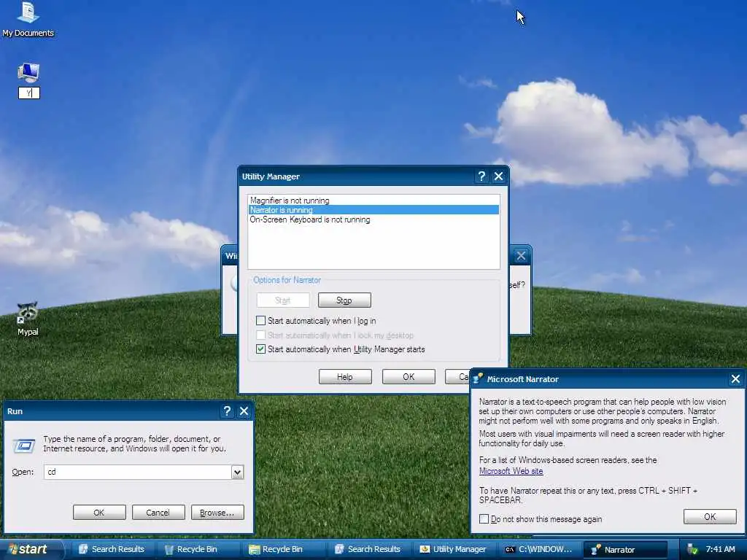Screen dimensions: 747x560
Task: Expand the Open combo box dropdown arrow
Action: click(x=237, y=472)
